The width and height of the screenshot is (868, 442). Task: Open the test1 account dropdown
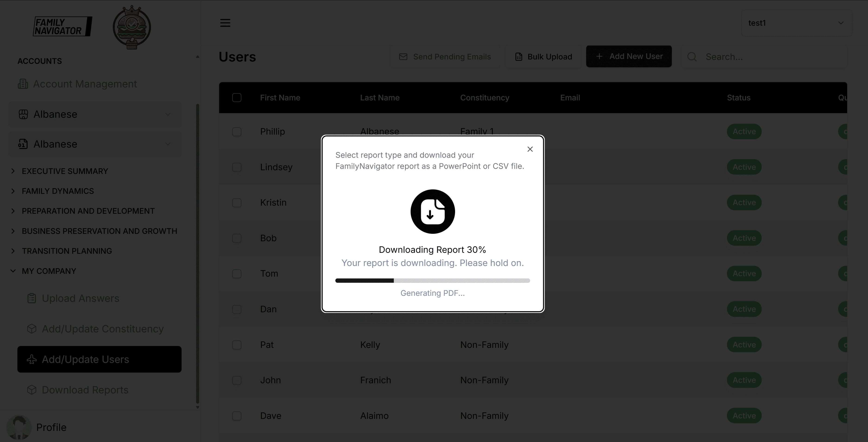point(796,23)
